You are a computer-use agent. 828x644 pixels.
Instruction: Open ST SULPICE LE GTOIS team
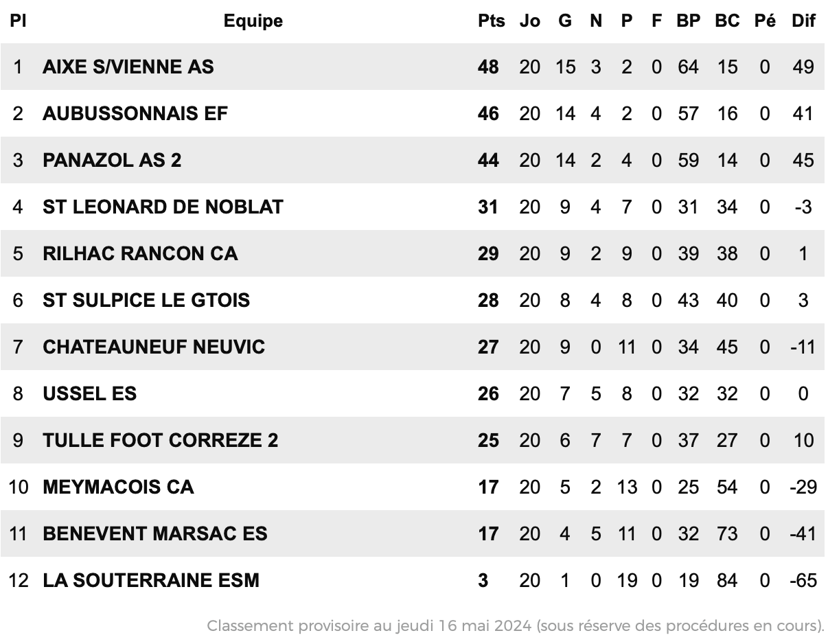tap(146, 300)
